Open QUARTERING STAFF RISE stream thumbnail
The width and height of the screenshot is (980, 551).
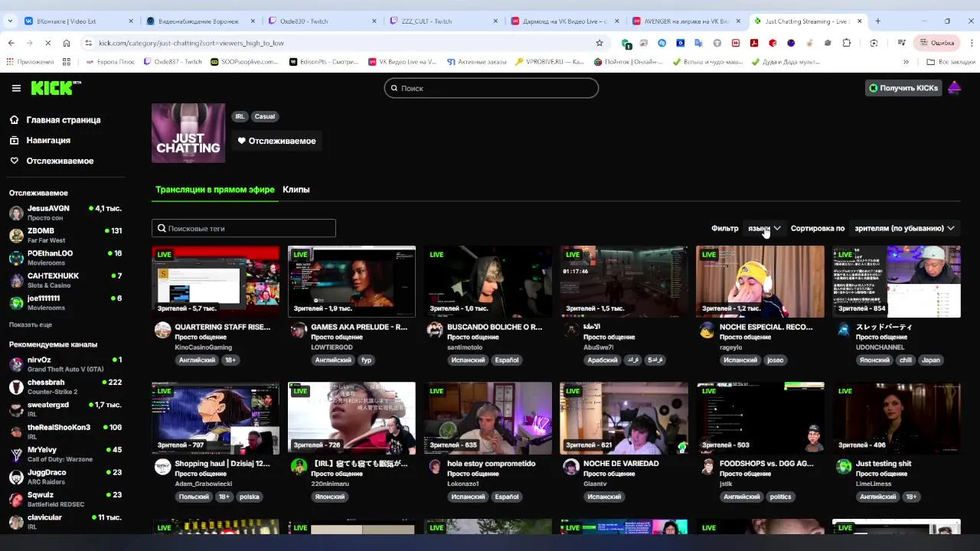tap(215, 281)
